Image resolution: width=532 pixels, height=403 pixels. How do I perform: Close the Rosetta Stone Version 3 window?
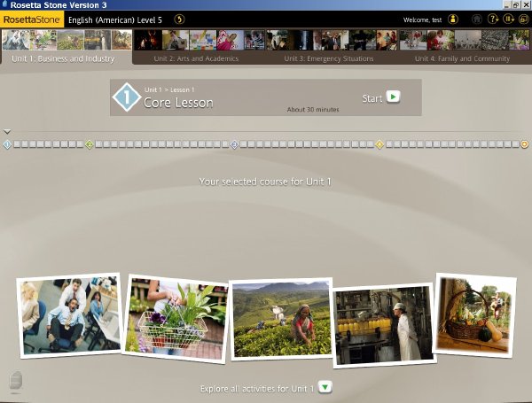click(x=526, y=4)
